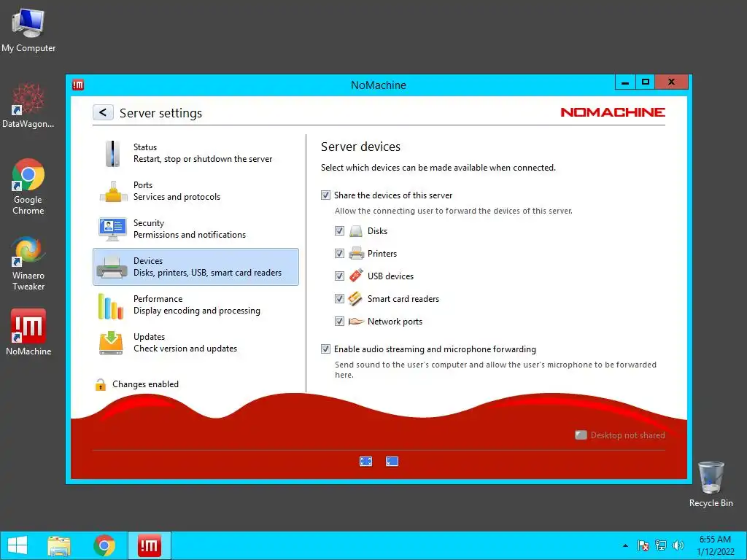Uncheck the Smart card readers checkbox

pos(339,298)
